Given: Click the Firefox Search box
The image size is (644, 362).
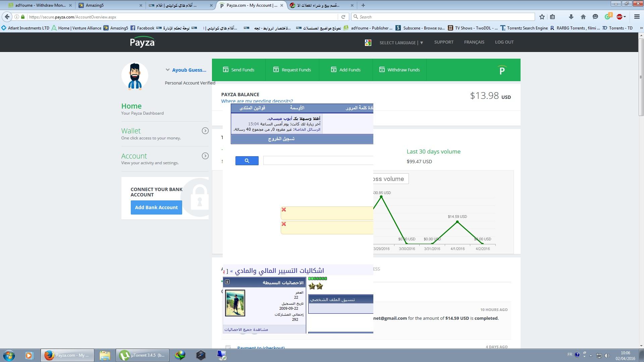Looking at the screenshot, I should 443,17.
